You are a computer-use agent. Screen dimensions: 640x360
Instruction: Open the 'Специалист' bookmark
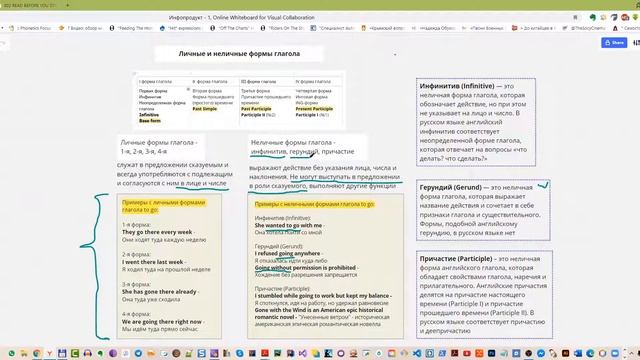[x=332, y=28]
